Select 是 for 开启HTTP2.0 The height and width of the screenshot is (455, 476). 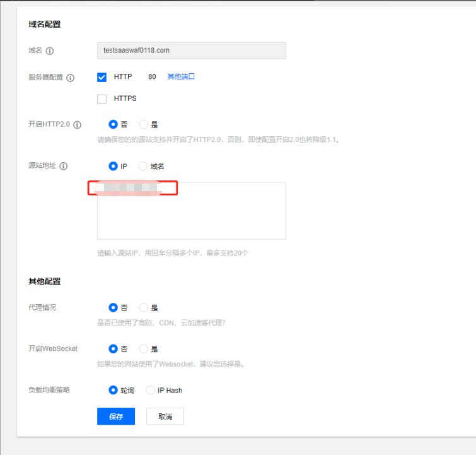coord(143,125)
